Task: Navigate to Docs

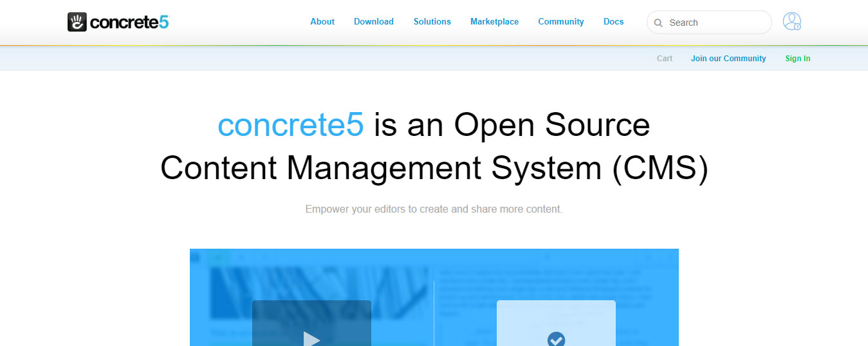Action: pos(614,21)
